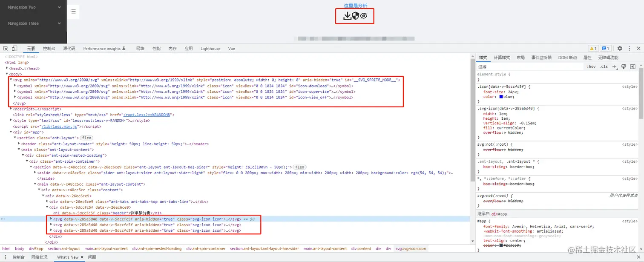Select section.ant-layout in the breadcrumb

coord(64,248)
